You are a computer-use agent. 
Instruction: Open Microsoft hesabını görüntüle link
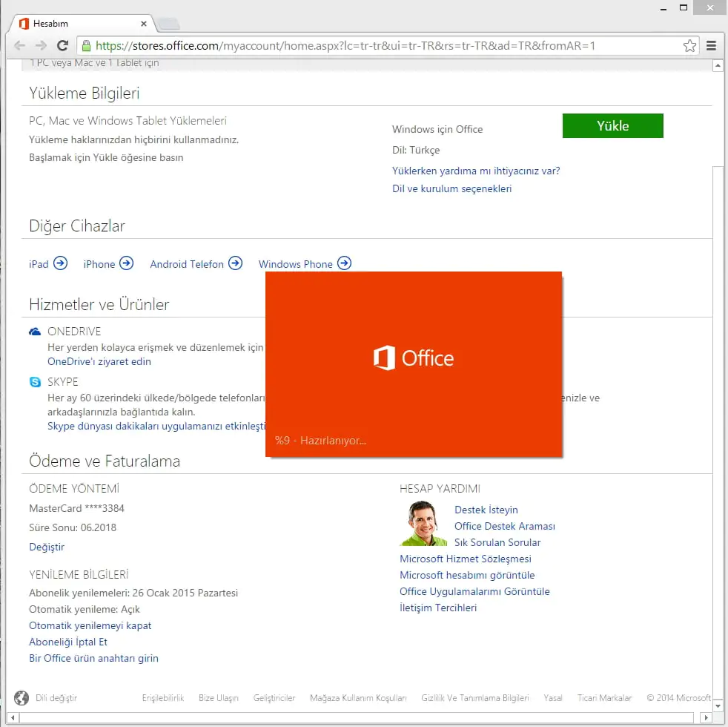coord(467,575)
